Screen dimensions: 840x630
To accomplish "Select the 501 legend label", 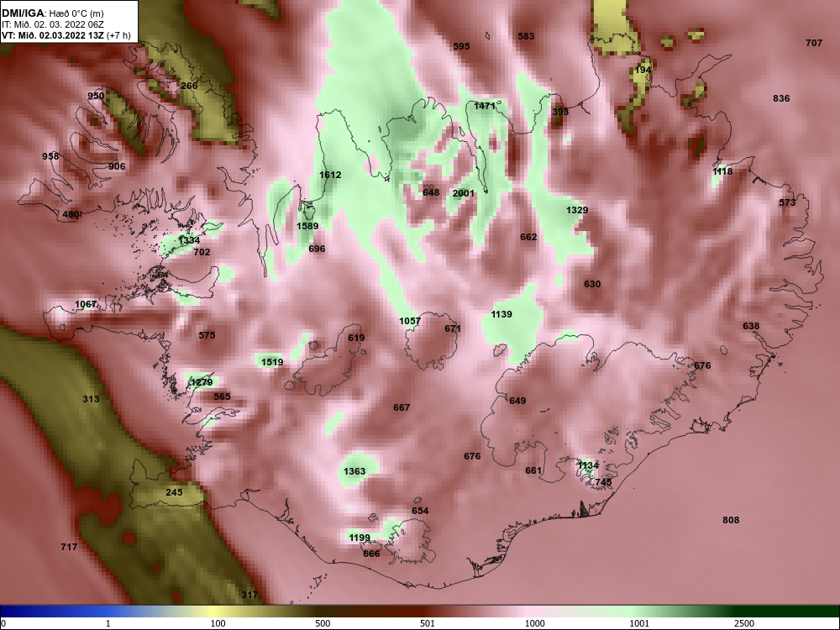I will (x=428, y=623).
